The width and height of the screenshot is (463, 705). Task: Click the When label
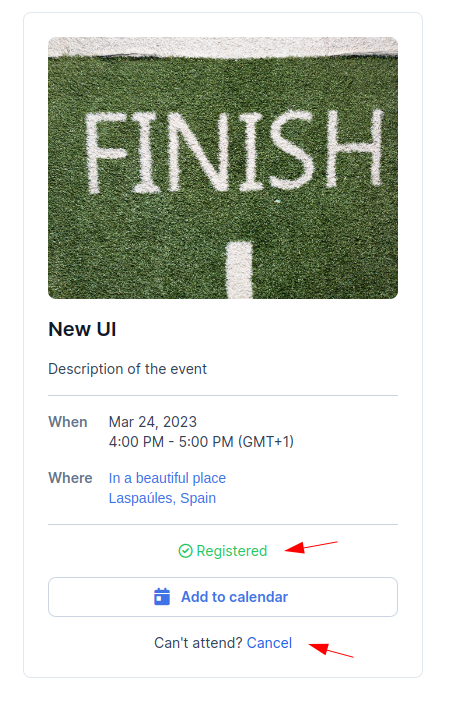click(x=68, y=422)
